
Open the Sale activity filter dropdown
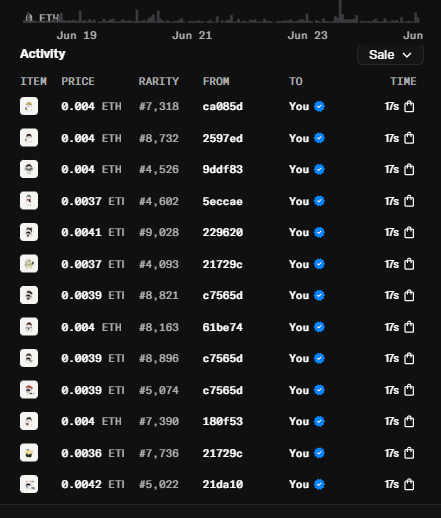tap(390, 55)
